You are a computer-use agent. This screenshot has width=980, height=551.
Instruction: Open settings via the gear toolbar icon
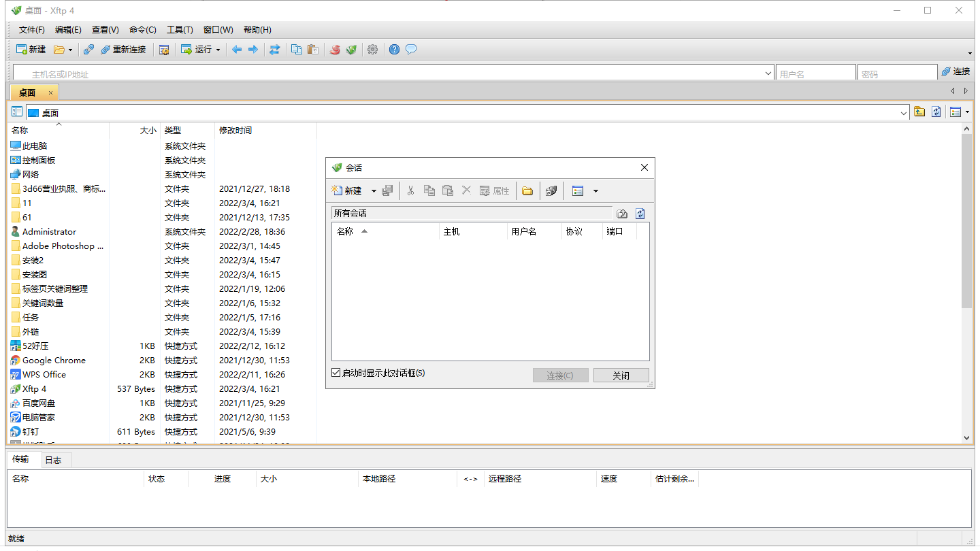(372, 50)
